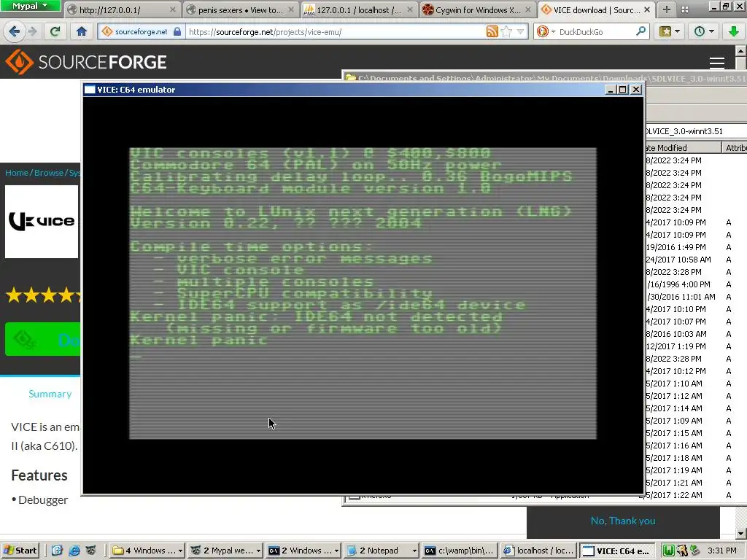Viewport: 747px width, 560px height.
Task: Subscribe using the RSS feed icon
Action: pyautogui.click(x=492, y=32)
